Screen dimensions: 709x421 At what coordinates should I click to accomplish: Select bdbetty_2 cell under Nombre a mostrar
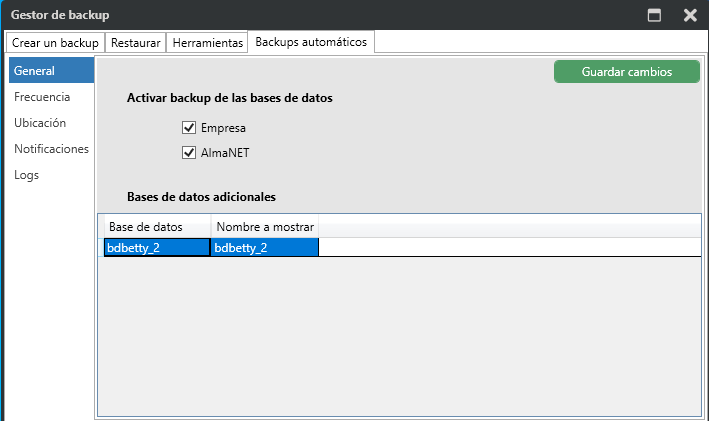pyautogui.click(x=265, y=248)
